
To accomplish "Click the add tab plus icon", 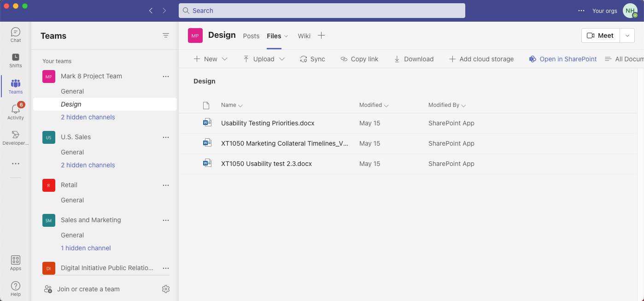I will tap(322, 35).
